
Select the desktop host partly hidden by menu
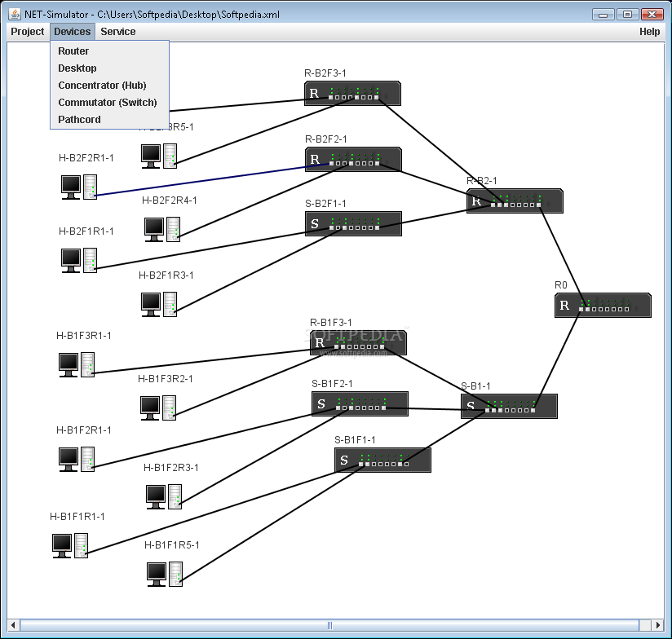click(159, 156)
